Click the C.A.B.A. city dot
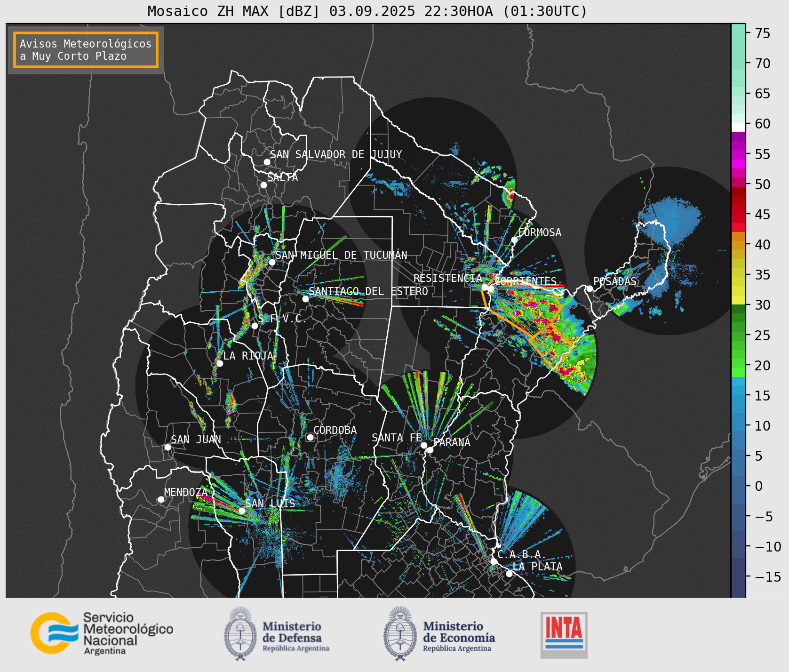789x672 pixels. pos(494,561)
